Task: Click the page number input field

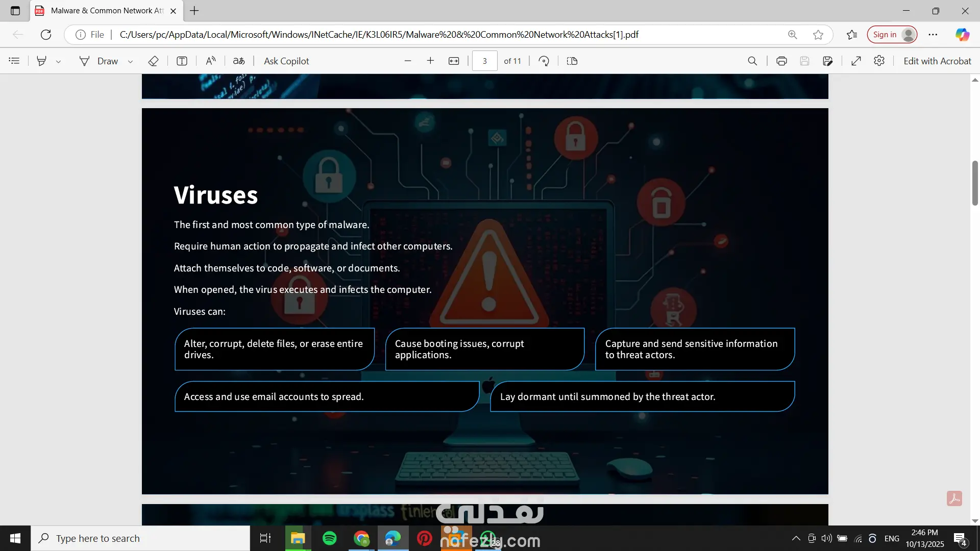Action: tap(484, 61)
